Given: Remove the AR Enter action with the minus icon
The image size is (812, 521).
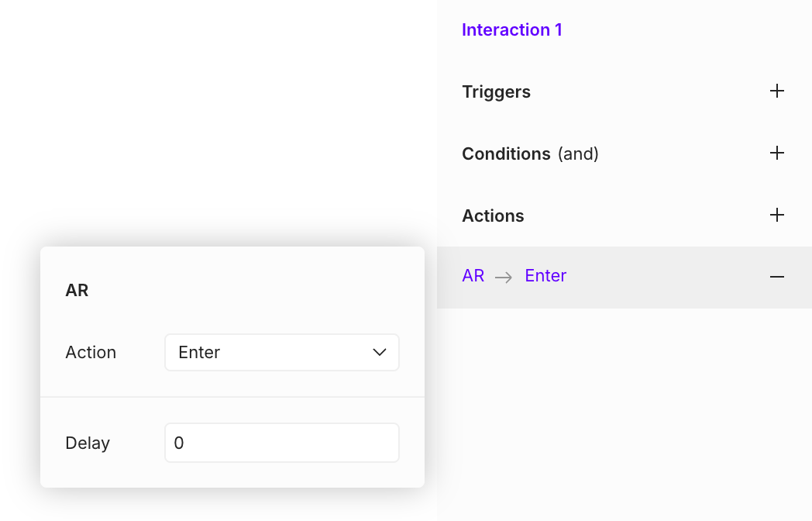Looking at the screenshot, I should [x=777, y=277].
